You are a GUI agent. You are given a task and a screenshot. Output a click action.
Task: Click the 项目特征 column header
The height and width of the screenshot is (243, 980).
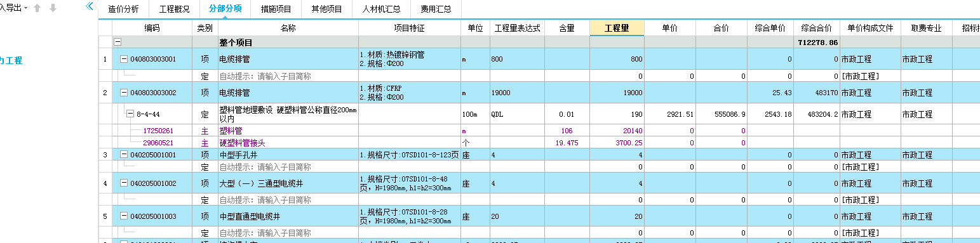[410, 28]
